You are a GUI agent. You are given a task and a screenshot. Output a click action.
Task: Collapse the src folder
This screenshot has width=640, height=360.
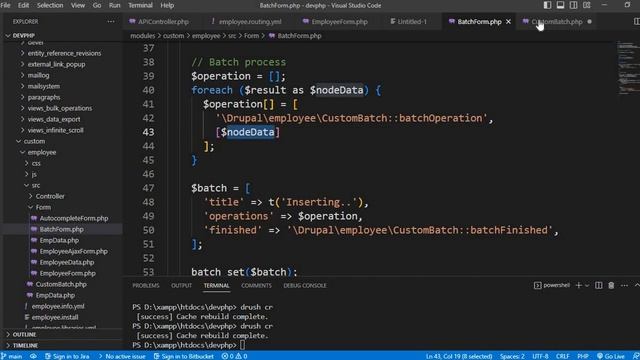coord(36,185)
